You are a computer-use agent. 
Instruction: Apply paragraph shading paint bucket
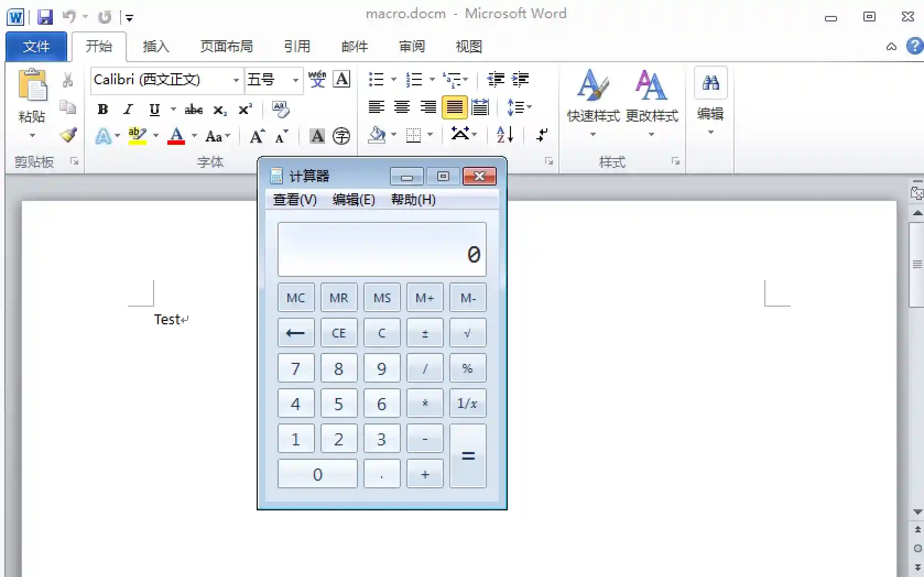coord(377,134)
